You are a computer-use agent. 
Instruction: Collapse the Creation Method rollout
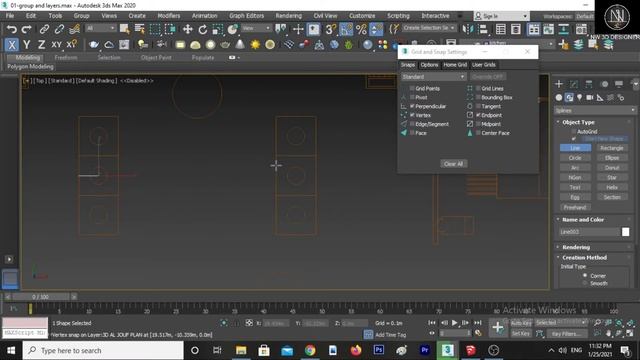pyautogui.click(x=584, y=258)
